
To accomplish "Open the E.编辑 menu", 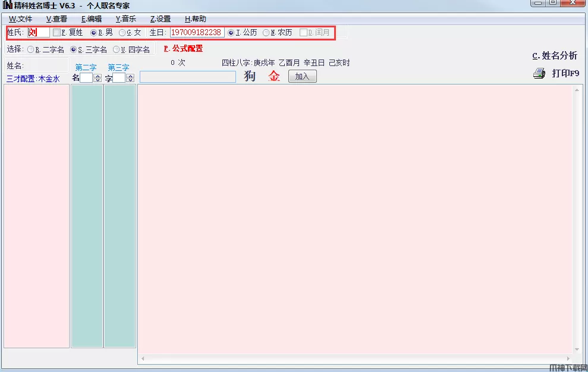I will tap(92, 19).
